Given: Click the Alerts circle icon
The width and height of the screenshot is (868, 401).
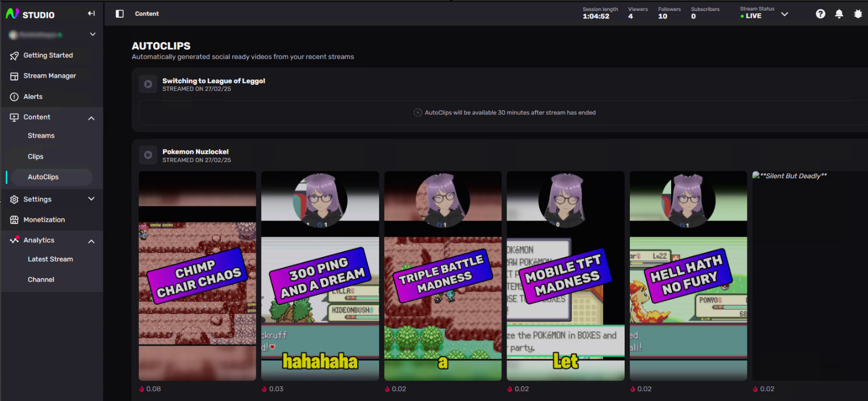Looking at the screenshot, I should [x=14, y=97].
